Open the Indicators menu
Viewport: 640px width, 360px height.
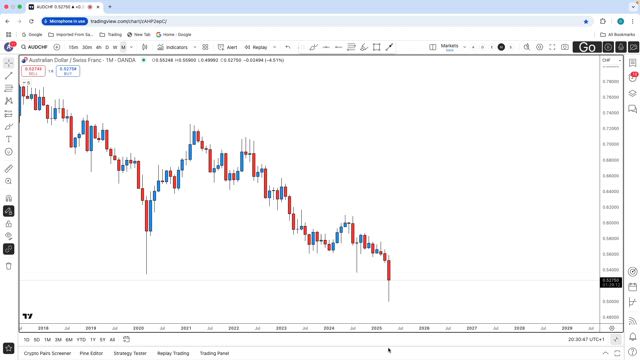point(173,47)
